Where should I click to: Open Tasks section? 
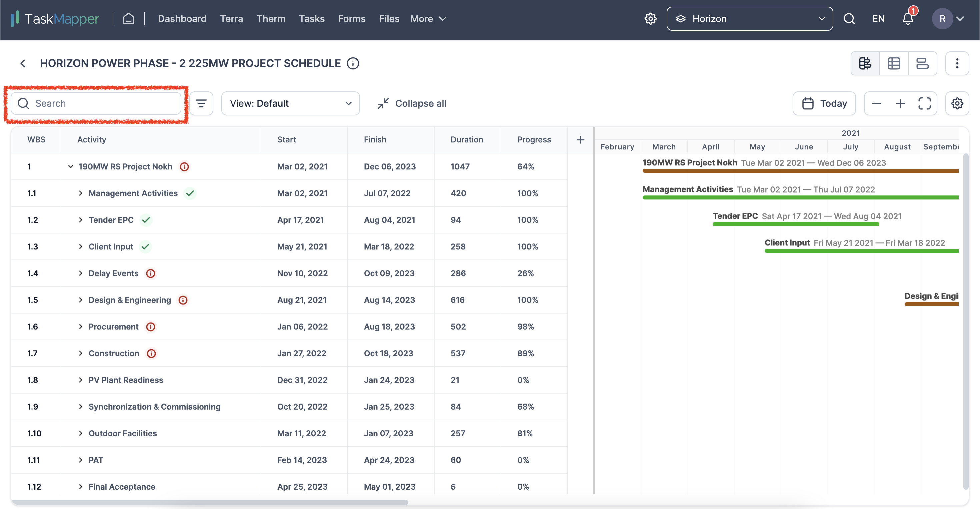[312, 19]
